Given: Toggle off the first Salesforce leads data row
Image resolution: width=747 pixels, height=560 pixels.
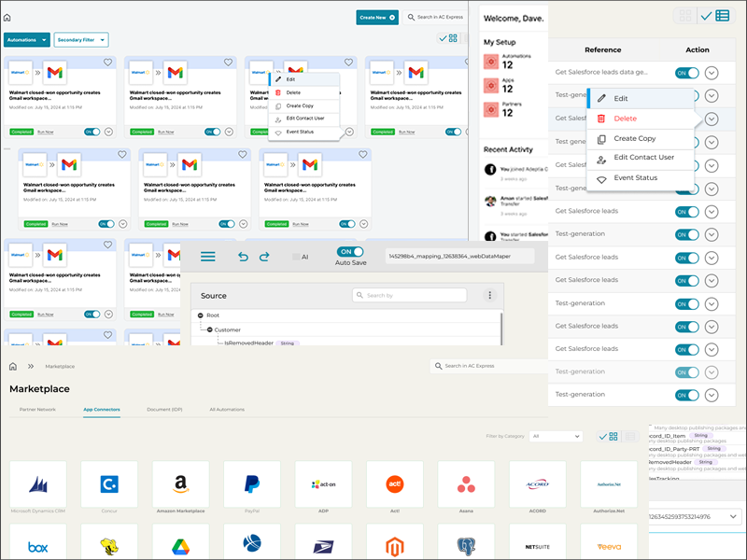Looking at the screenshot, I should [x=686, y=73].
